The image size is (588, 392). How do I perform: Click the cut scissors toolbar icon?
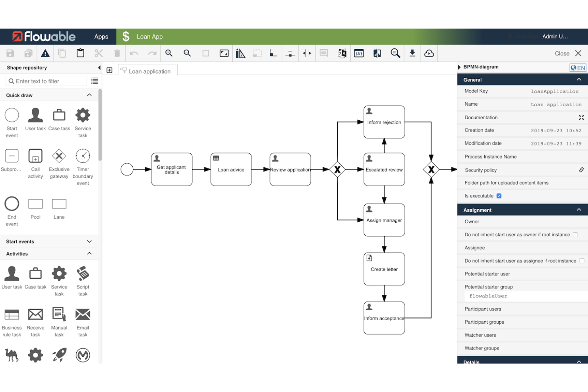pyautogui.click(x=99, y=53)
